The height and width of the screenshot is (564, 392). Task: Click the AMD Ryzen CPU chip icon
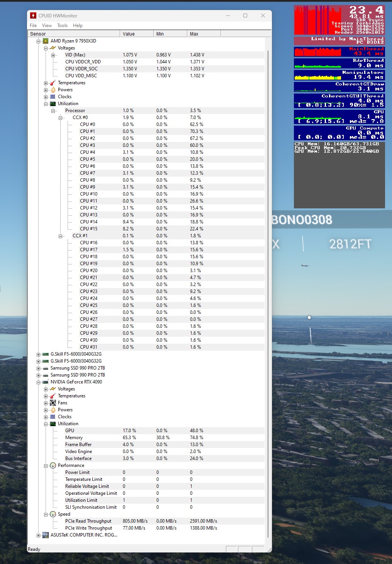pyautogui.click(x=45, y=41)
